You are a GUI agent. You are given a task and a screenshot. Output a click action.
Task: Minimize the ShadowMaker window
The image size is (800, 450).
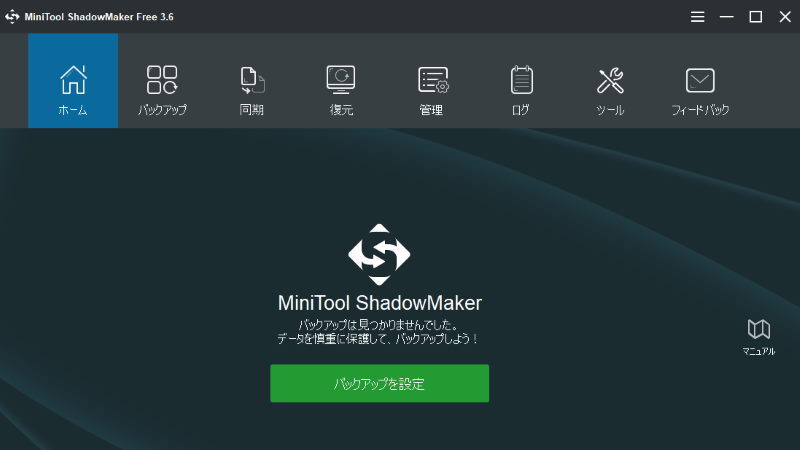(727, 17)
